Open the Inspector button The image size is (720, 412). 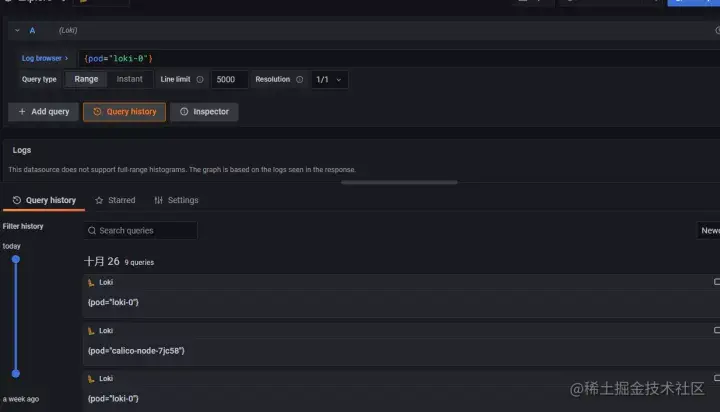(204, 112)
